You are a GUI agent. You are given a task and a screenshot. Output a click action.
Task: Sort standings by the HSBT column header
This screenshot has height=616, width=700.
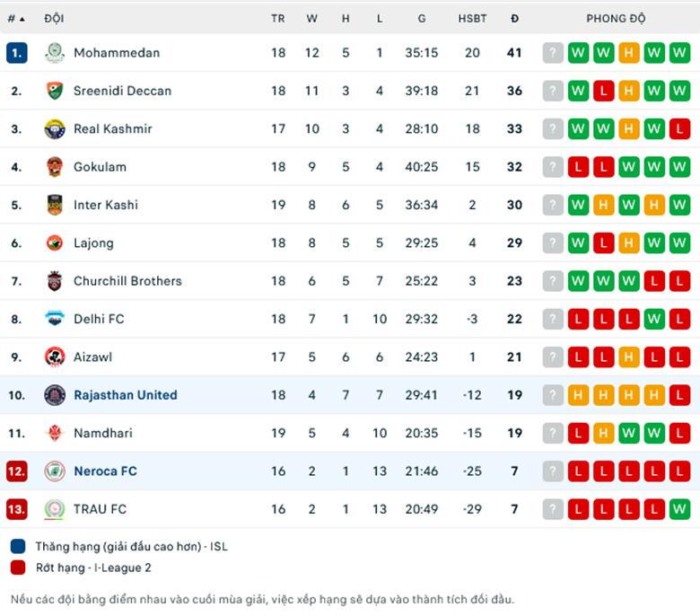pyautogui.click(x=472, y=19)
